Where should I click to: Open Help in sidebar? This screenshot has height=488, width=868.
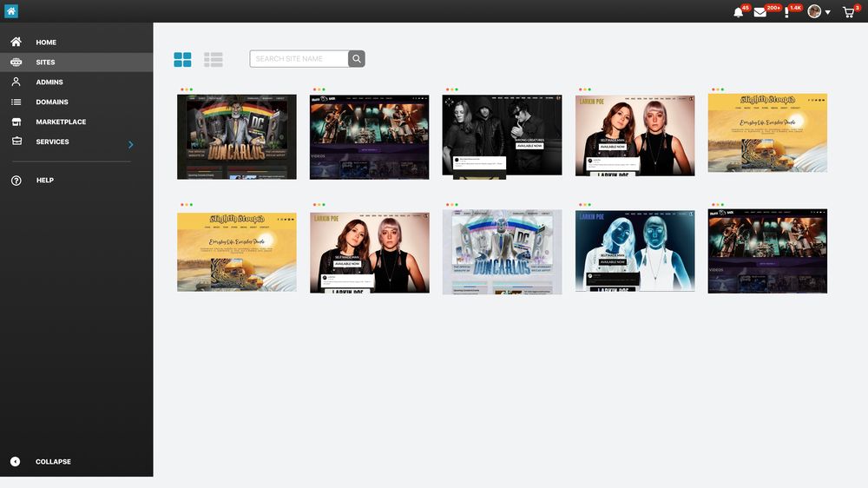click(x=45, y=180)
